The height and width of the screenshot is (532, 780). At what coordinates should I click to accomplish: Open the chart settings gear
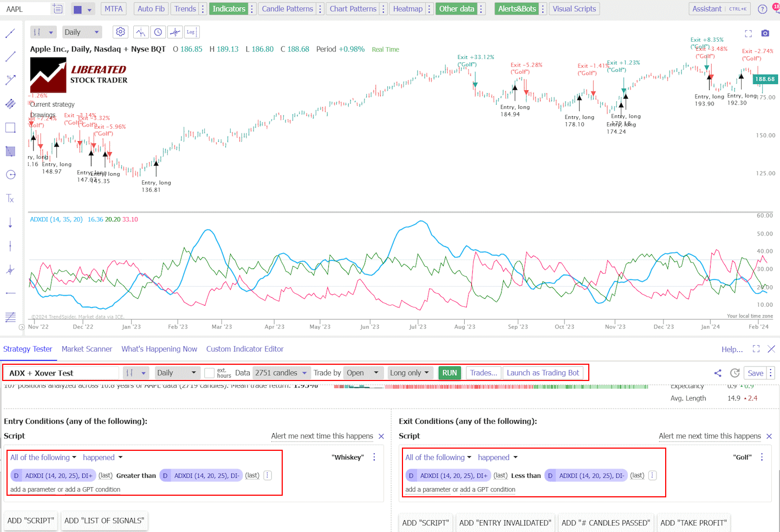click(x=120, y=32)
